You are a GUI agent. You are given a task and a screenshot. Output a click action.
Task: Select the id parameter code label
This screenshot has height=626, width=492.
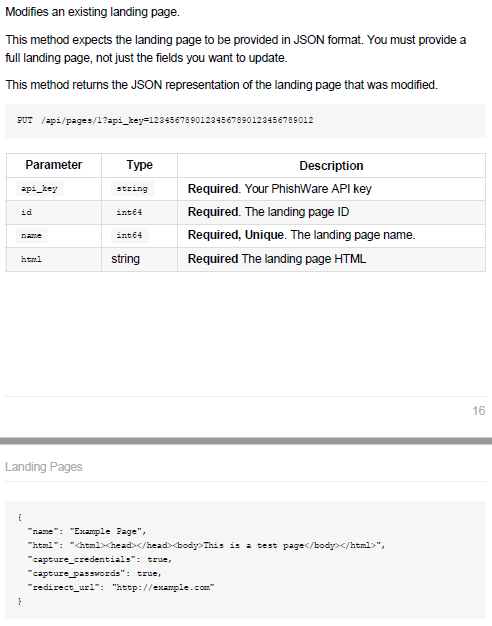click(x=26, y=212)
